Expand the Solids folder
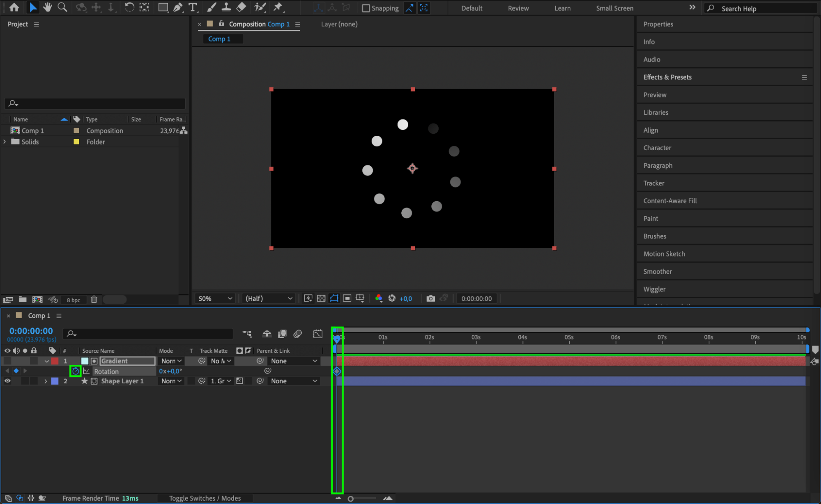 coord(5,142)
